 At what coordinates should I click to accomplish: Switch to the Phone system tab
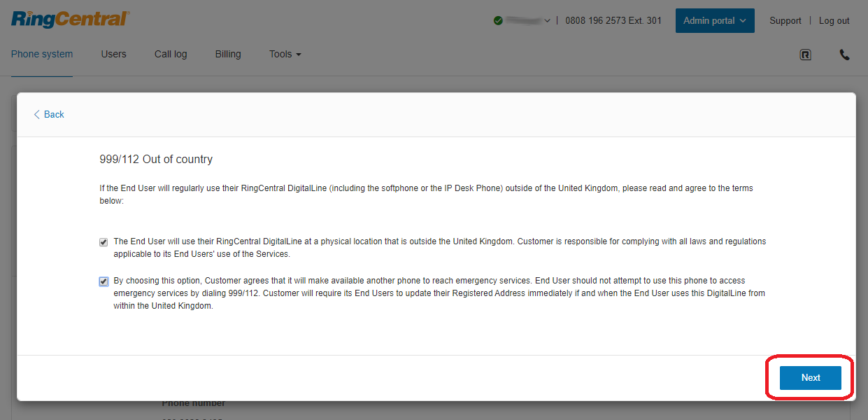42,55
